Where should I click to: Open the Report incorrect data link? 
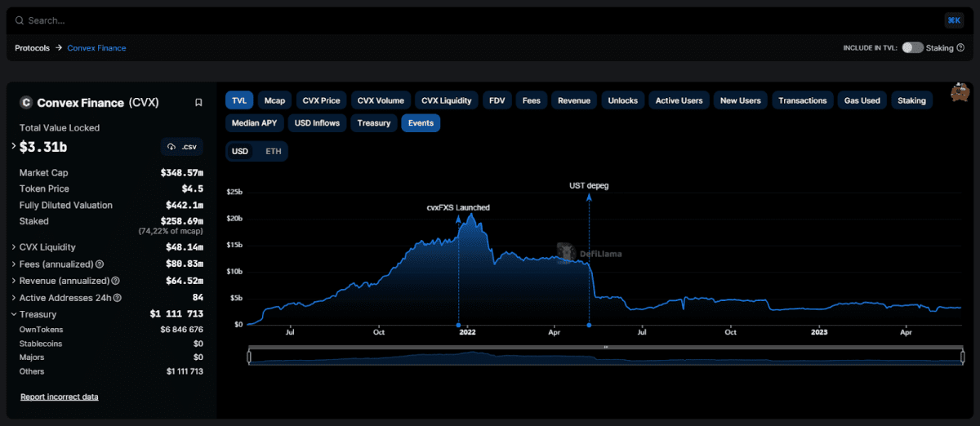[59, 397]
